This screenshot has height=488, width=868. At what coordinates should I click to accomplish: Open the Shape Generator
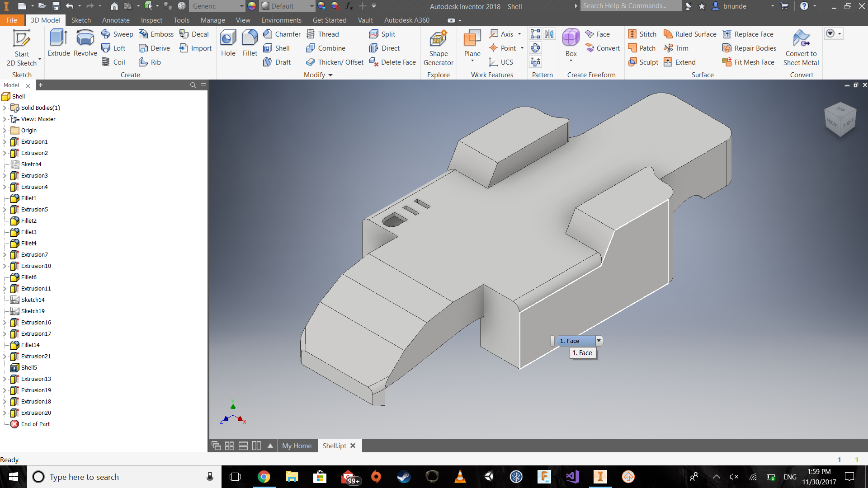[x=438, y=48]
